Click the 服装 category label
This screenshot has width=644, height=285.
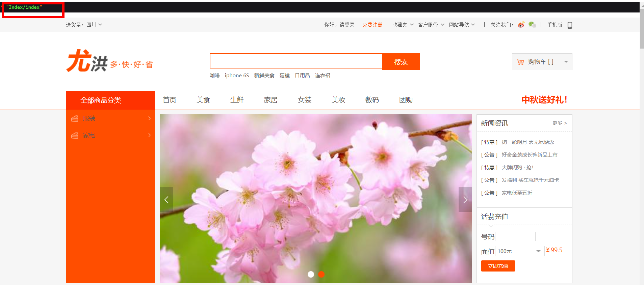89,118
